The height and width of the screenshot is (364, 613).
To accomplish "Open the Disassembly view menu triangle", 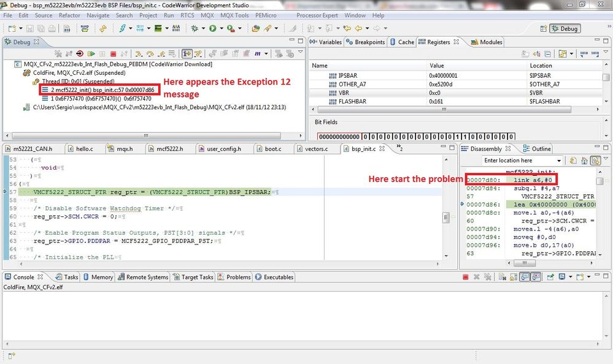I will [x=606, y=158].
